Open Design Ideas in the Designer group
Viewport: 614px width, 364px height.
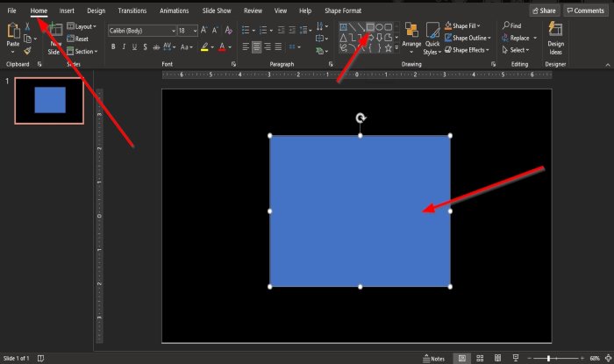point(555,39)
